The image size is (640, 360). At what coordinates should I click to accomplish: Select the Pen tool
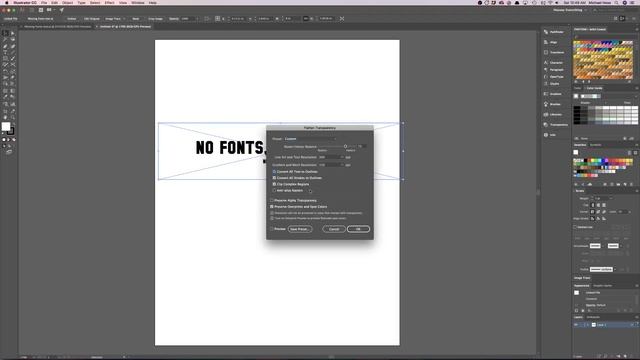point(5,46)
